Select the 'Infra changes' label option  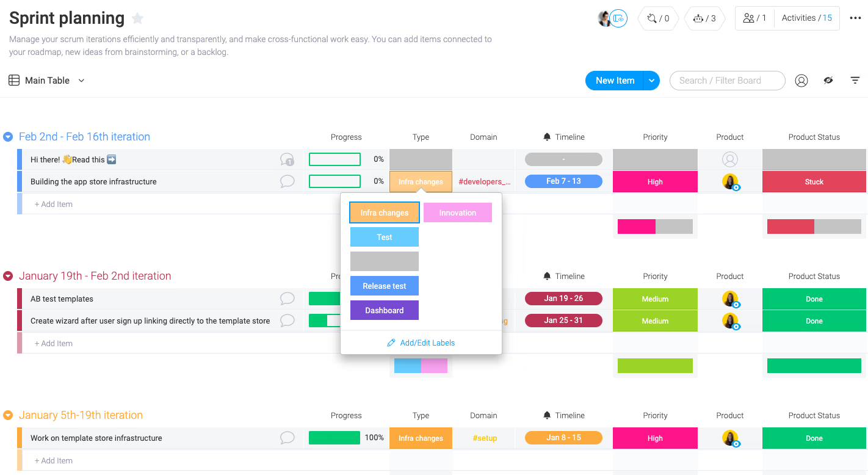[x=385, y=212]
